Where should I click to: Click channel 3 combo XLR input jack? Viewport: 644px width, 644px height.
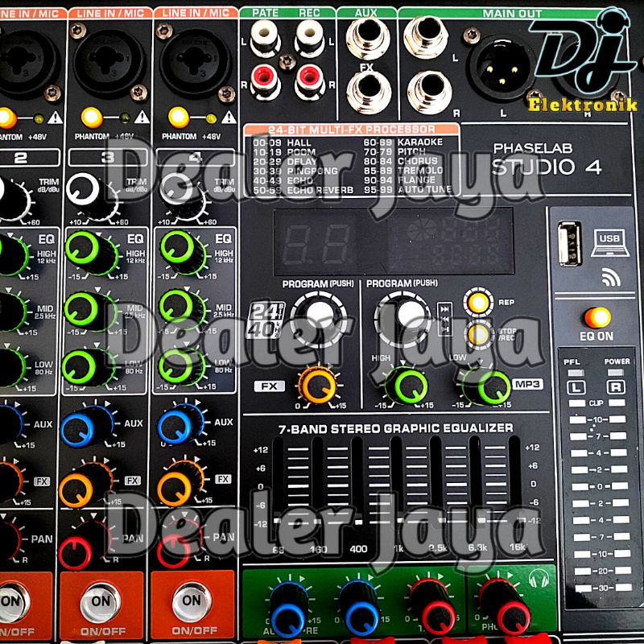[x=109, y=64]
